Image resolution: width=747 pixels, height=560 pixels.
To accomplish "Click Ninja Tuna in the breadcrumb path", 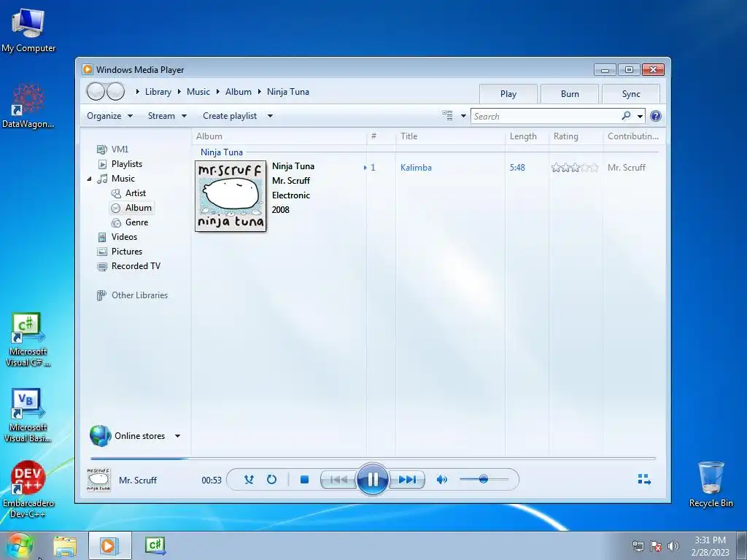I will [287, 91].
